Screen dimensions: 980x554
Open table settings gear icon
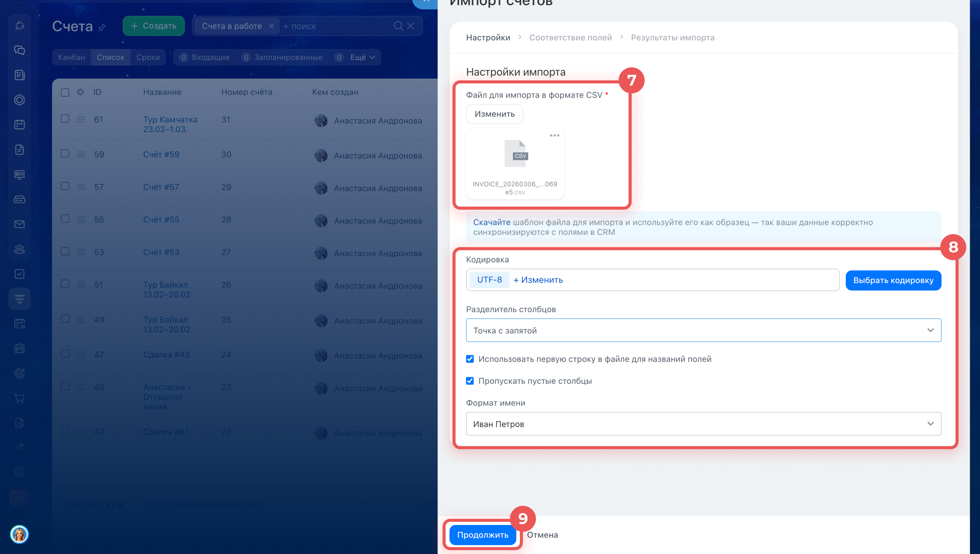(80, 92)
